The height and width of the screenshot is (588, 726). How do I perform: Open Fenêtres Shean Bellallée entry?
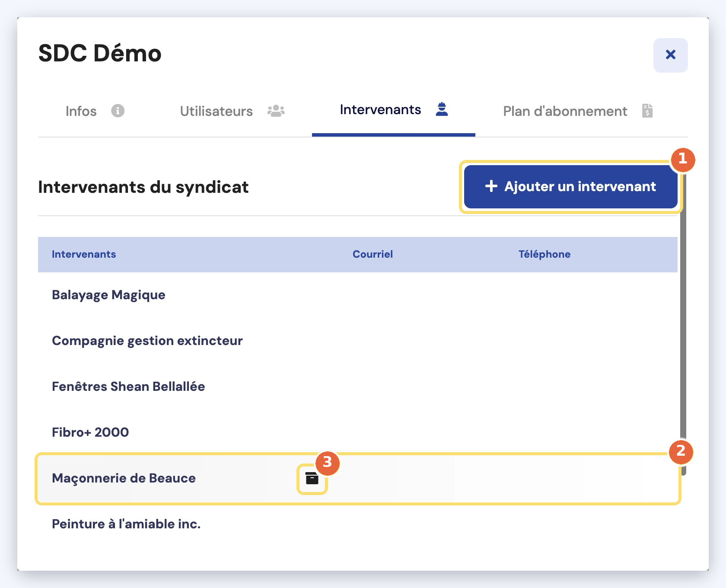[358, 387]
